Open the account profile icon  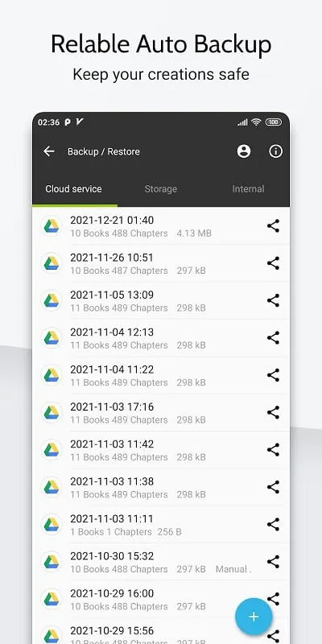(x=244, y=151)
